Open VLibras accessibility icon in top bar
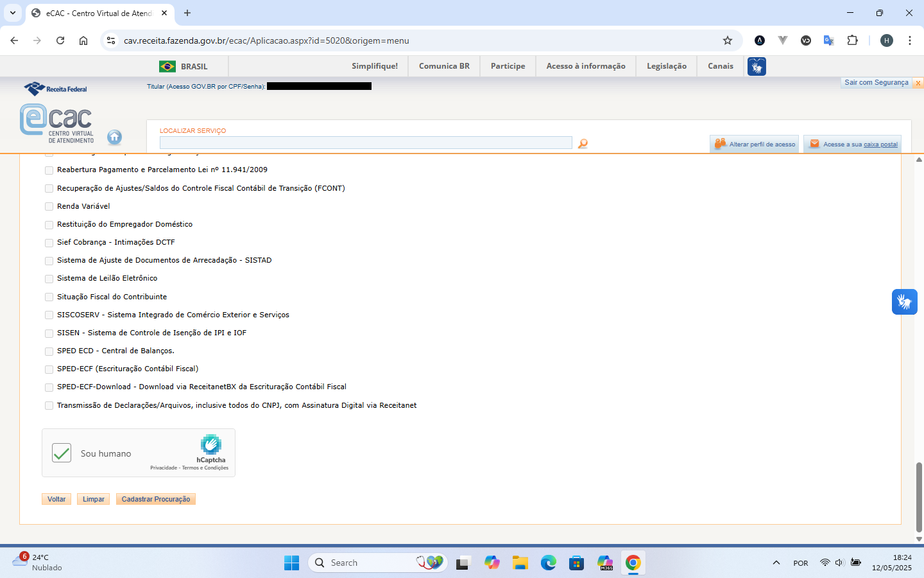The height and width of the screenshot is (578, 924). point(757,66)
